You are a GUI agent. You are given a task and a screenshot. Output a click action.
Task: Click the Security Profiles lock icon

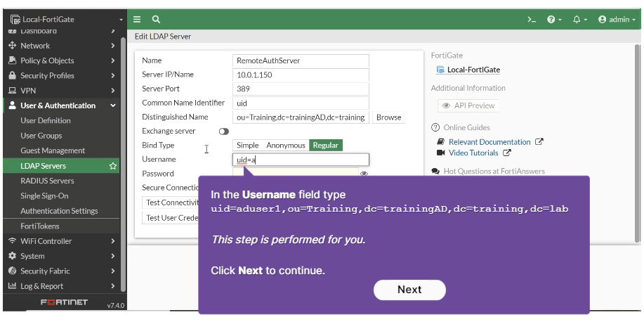[13, 76]
